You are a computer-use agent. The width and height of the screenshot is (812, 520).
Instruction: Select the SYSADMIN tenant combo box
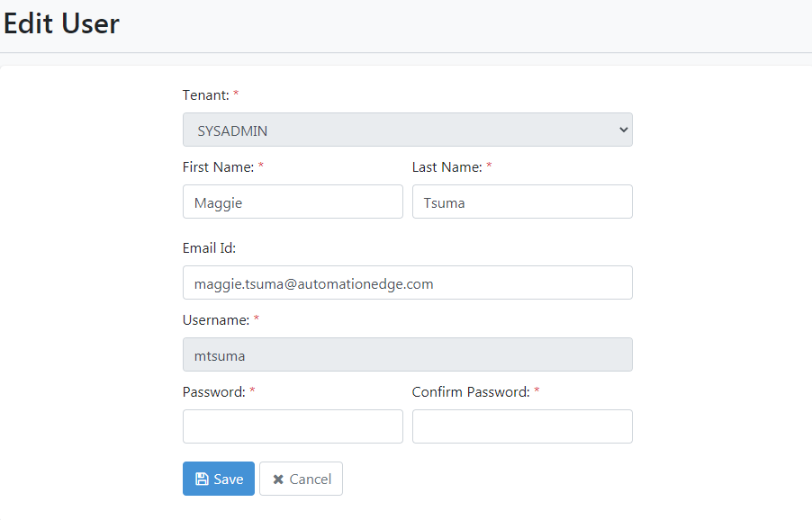[x=408, y=130]
